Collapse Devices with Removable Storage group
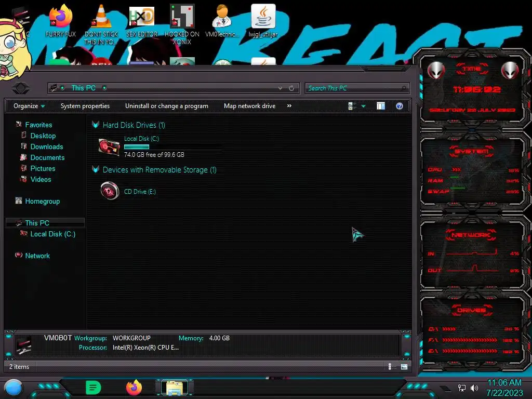The height and width of the screenshot is (399, 532). tap(96, 169)
